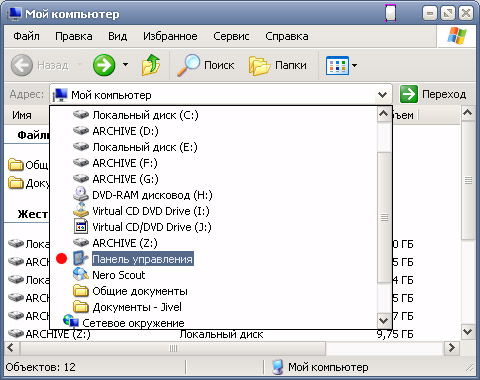Click the main window scroll down arrow
The image size is (480, 380).
tap(468, 332)
